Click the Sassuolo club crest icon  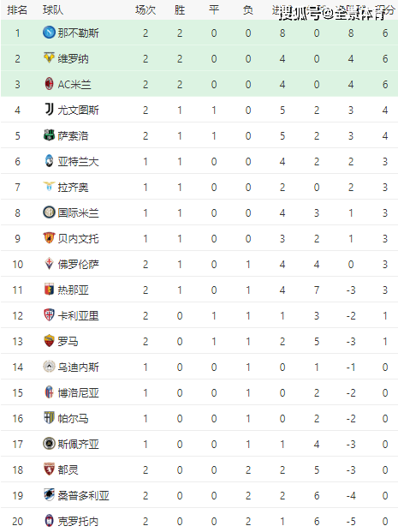(49, 135)
